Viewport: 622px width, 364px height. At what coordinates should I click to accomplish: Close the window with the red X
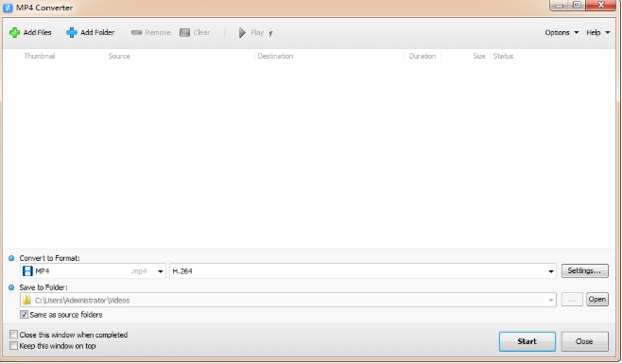point(601,5)
